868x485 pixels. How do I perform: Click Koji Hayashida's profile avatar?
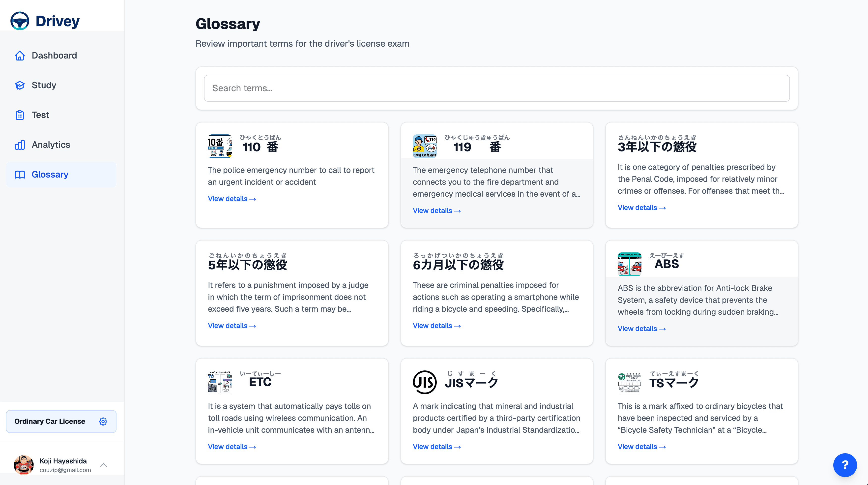point(24,465)
